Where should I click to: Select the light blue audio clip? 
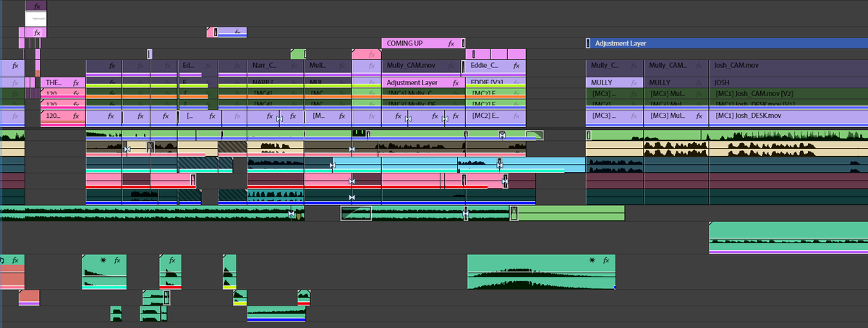point(458,165)
